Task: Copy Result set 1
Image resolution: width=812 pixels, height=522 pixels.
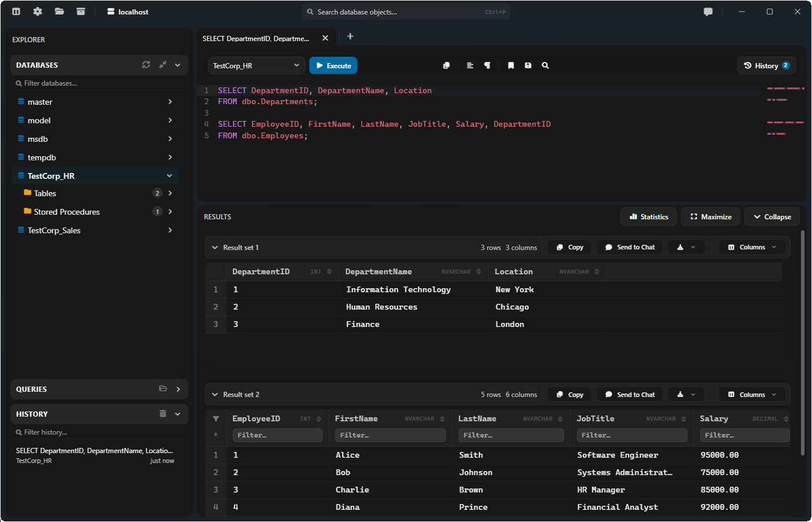Action: 569,247
